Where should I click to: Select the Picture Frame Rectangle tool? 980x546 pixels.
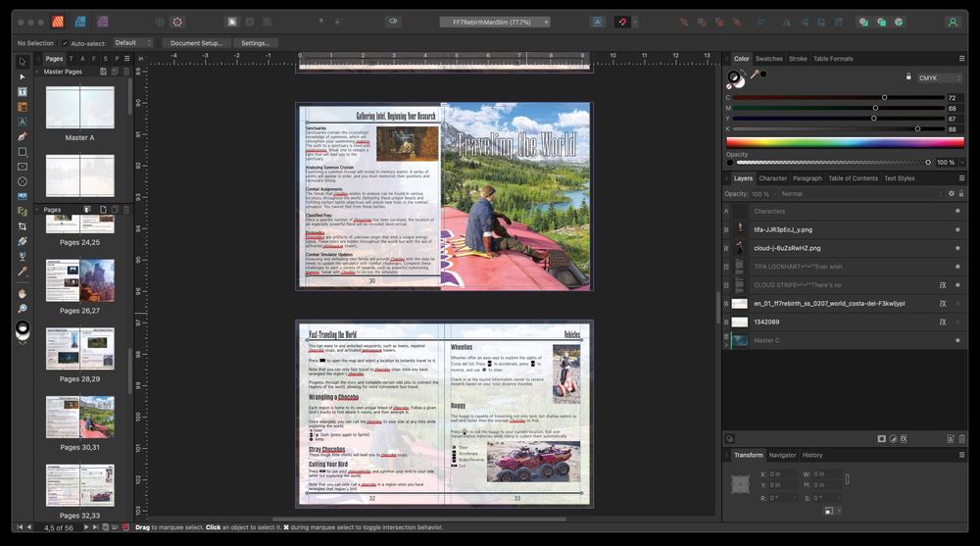coord(23,167)
